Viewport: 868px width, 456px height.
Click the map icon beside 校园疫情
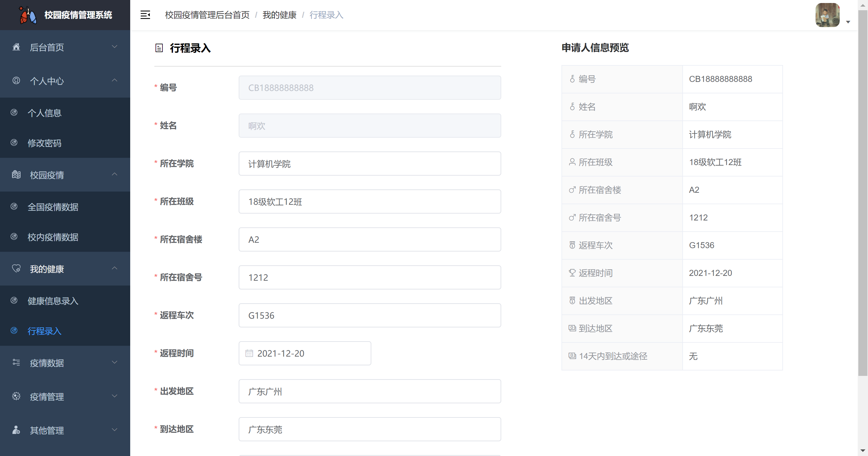(x=16, y=174)
